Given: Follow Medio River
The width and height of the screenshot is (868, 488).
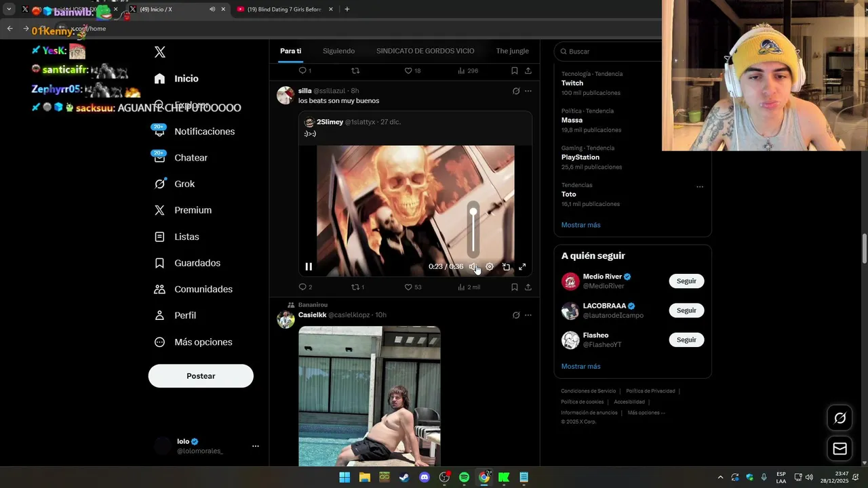Looking at the screenshot, I should [686, 281].
